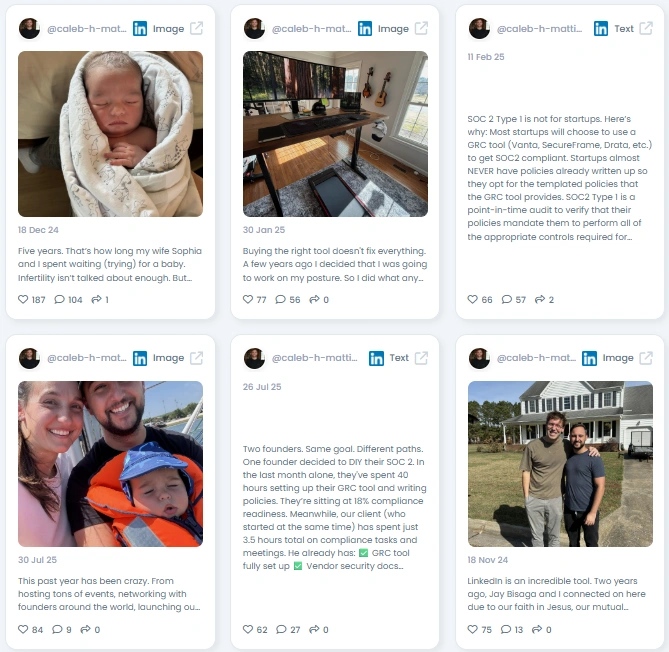
Task: Click share icon on 30 Jul 25 post
Action: click(x=85, y=629)
